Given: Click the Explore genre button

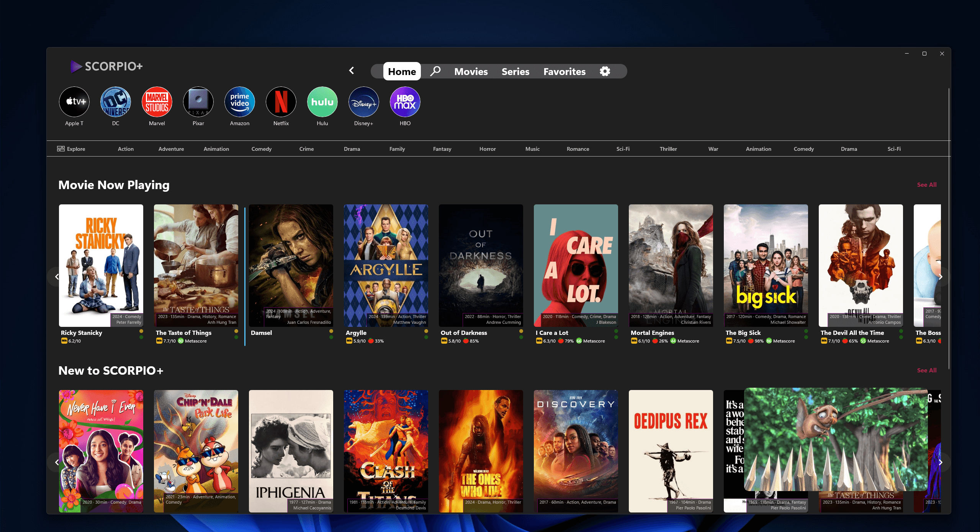Looking at the screenshot, I should tap(71, 149).
